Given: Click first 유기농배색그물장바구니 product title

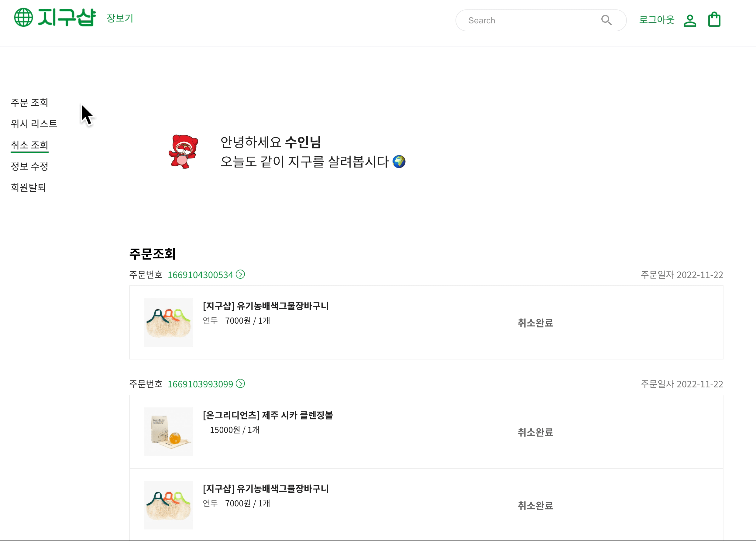Looking at the screenshot, I should coord(266,306).
